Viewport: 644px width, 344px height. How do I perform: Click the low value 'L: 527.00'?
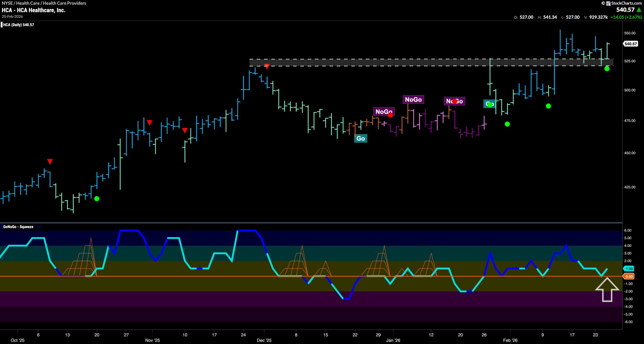click(x=570, y=17)
